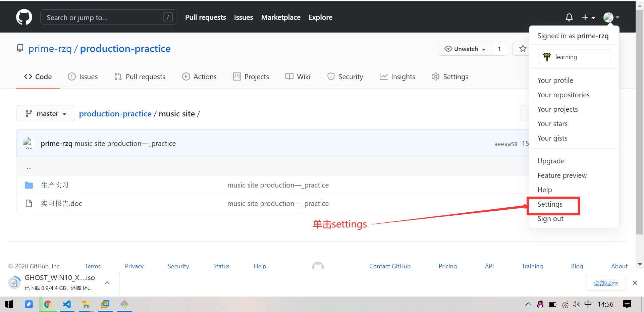Open the master branch selector
Image resolution: width=644 pixels, height=312 pixels.
click(x=45, y=113)
